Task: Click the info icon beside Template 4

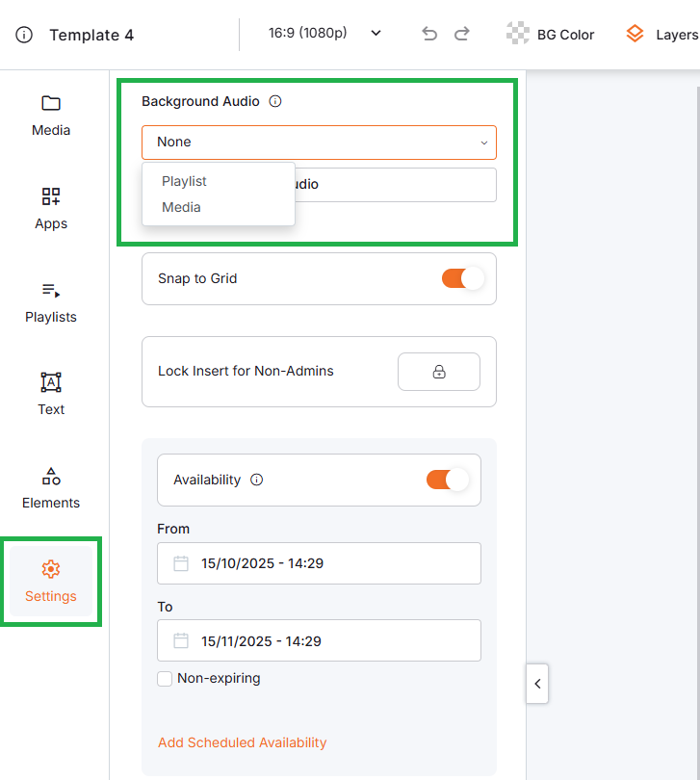Action: point(25,36)
